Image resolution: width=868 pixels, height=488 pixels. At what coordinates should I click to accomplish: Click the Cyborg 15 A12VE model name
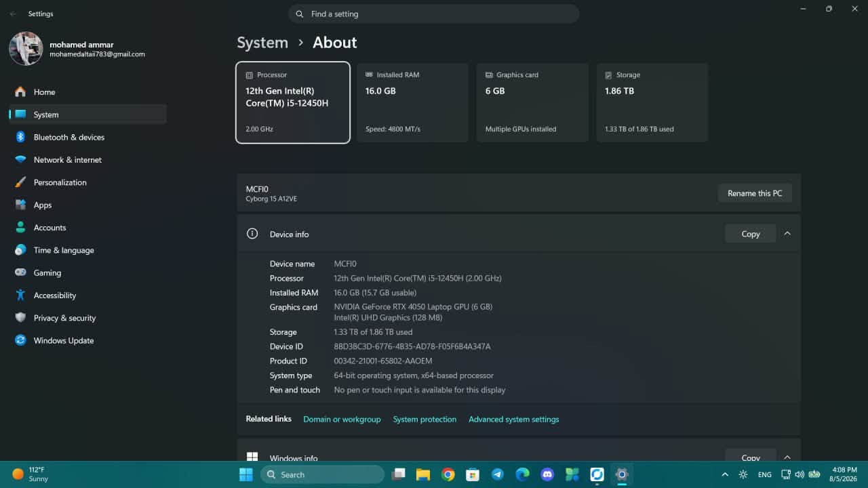[271, 199]
